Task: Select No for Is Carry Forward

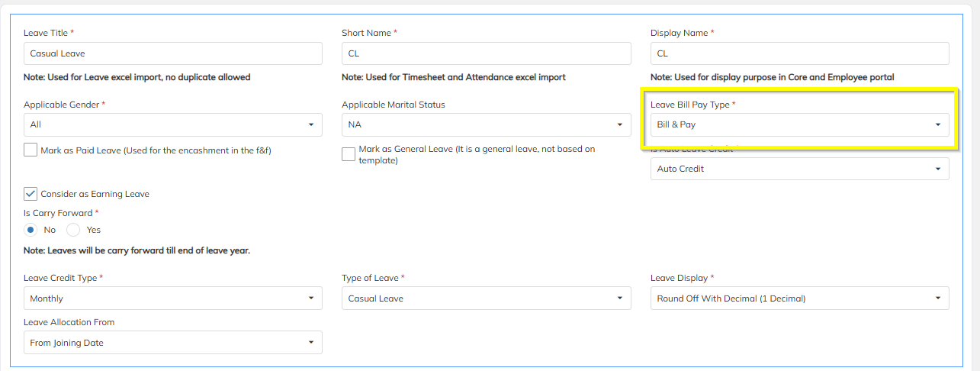Action: coord(31,230)
